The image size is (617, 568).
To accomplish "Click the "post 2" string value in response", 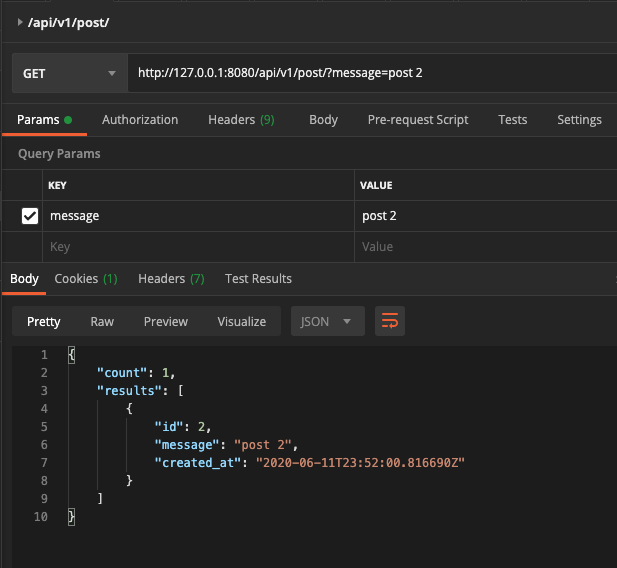I will pyautogui.click(x=262, y=445).
